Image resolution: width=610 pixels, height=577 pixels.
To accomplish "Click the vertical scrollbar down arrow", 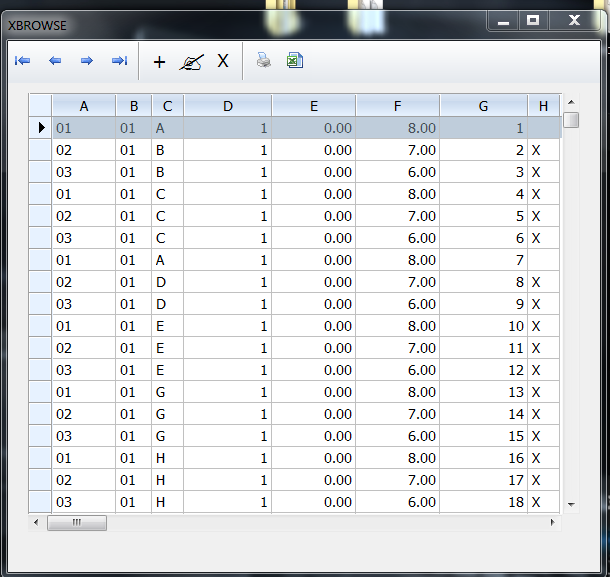I will tap(571, 505).
